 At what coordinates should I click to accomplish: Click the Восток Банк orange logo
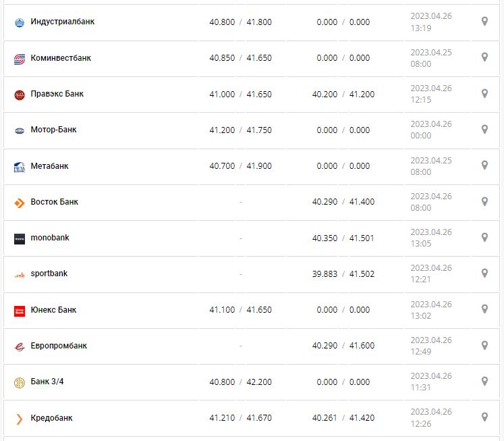tap(19, 202)
